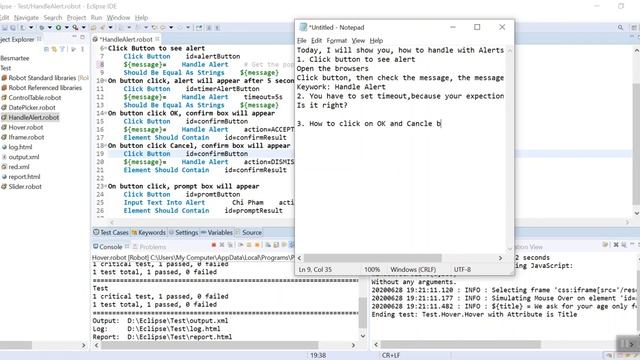Click Notepad status bar 'Ln 9, Col 35'
This screenshot has height=360, width=640.
tap(315, 269)
